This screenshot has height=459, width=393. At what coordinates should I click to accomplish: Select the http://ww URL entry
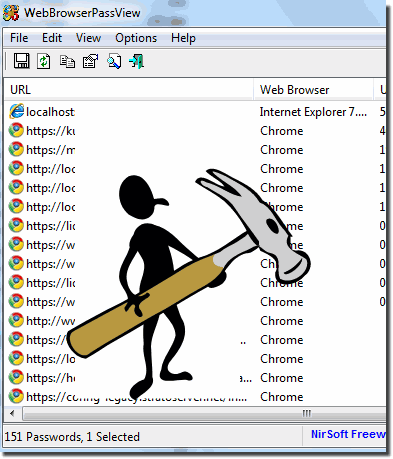point(51,321)
